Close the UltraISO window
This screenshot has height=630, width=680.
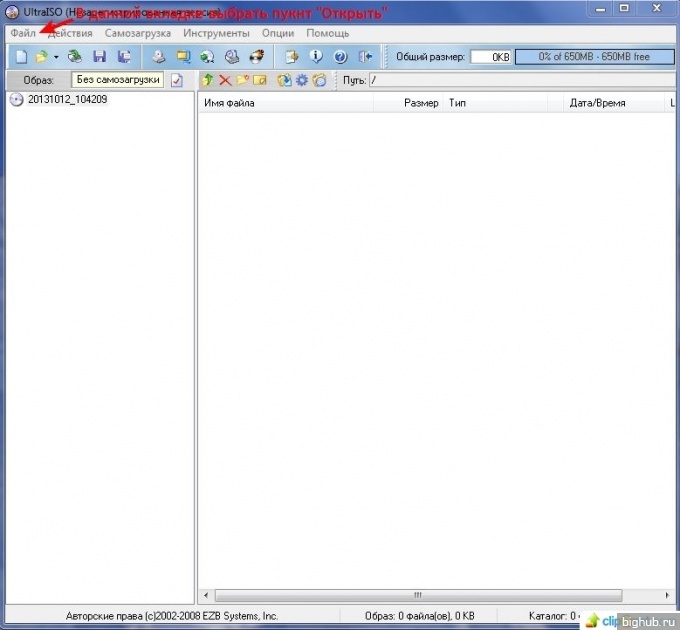[x=656, y=9]
